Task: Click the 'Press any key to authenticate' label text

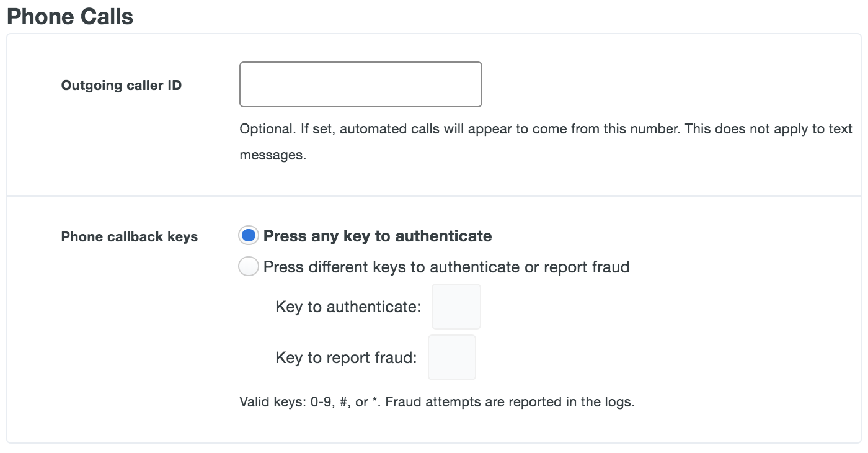Action: pos(378,236)
